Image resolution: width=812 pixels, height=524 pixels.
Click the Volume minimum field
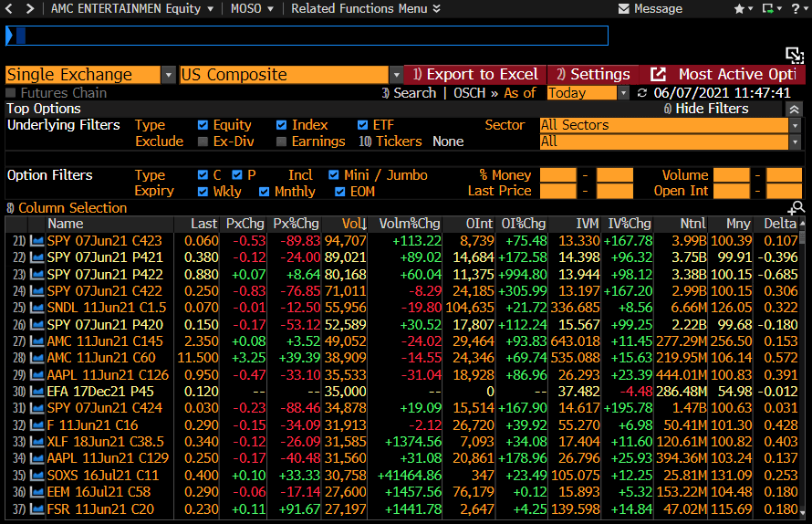[x=731, y=175]
